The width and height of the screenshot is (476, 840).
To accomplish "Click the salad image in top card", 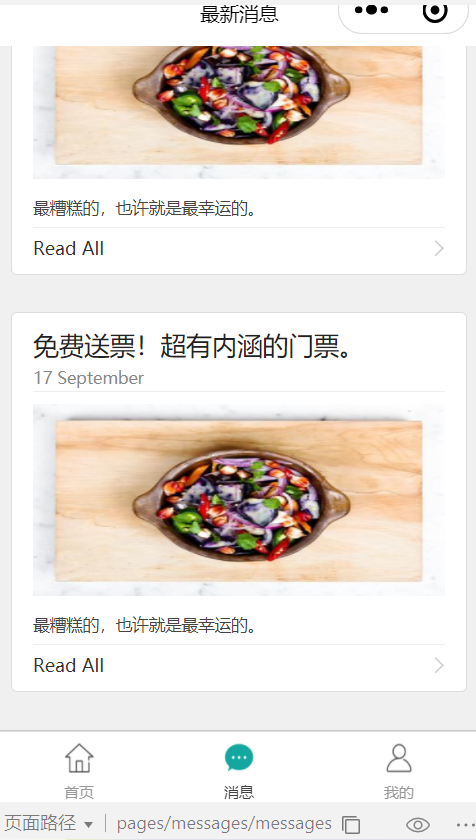I will 239,112.
